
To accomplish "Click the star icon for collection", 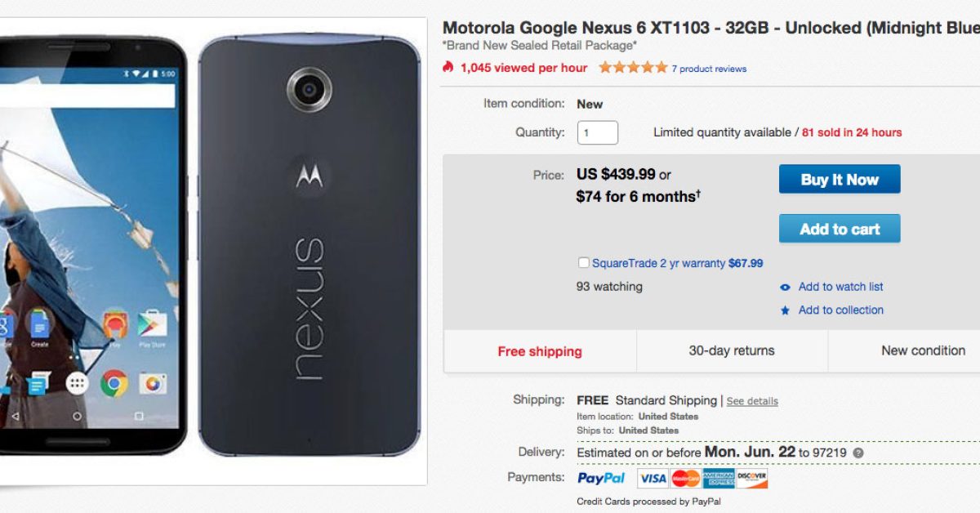I will (785, 310).
